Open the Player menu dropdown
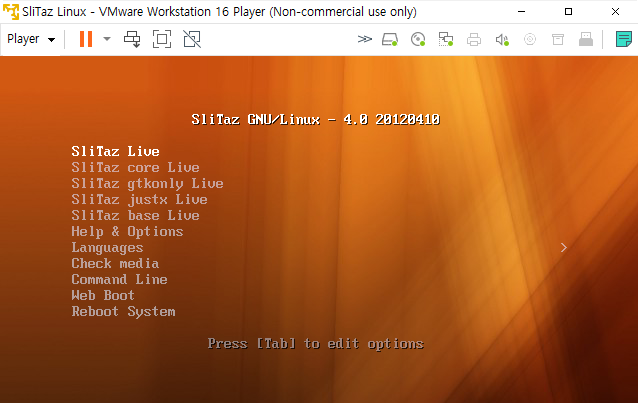This screenshot has height=403, width=638. click(31, 39)
